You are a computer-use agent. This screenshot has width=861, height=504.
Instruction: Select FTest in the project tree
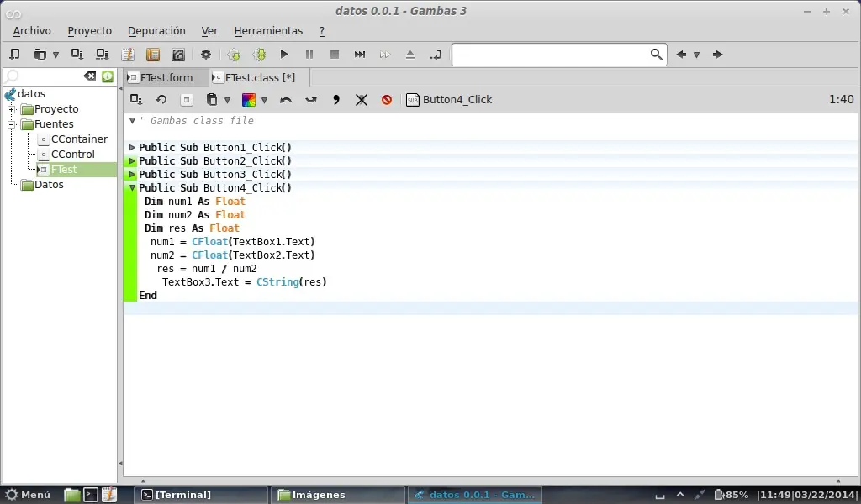point(64,170)
